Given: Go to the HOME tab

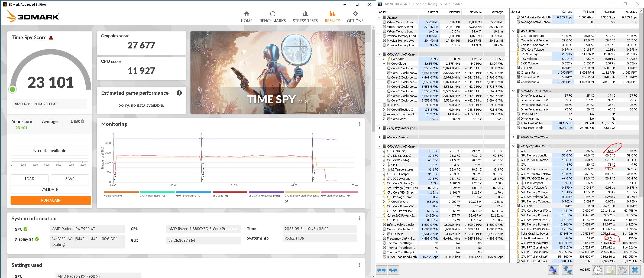Looking at the screenshot, I should 247,17.
